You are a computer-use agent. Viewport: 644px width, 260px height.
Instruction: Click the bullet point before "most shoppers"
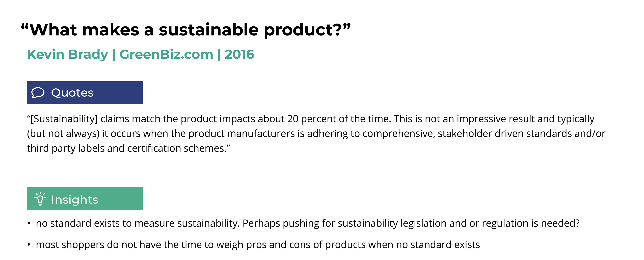coord(29,245)
